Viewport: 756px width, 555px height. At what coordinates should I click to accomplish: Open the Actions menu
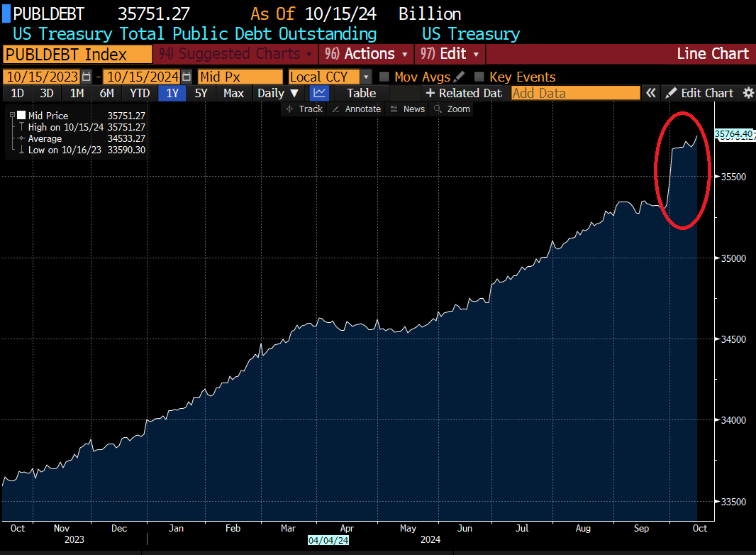[366, 53]
